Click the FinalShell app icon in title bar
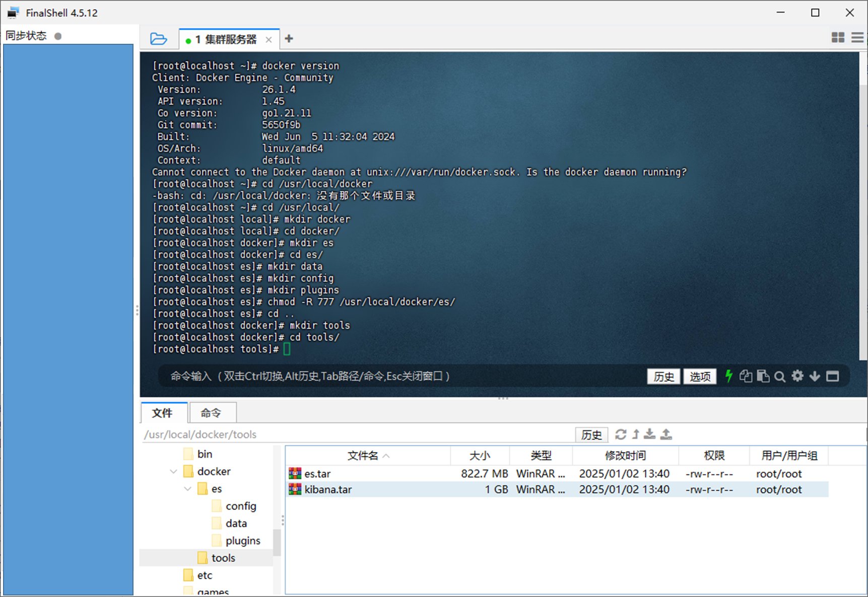The width and height of the screenshot is (868, 597). (x=13, y=13)
